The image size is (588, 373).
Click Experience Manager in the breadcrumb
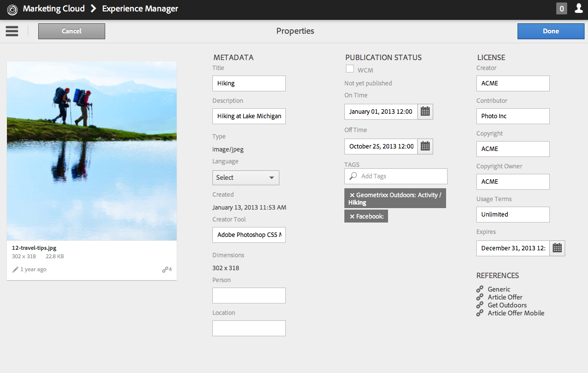point(140,8)
